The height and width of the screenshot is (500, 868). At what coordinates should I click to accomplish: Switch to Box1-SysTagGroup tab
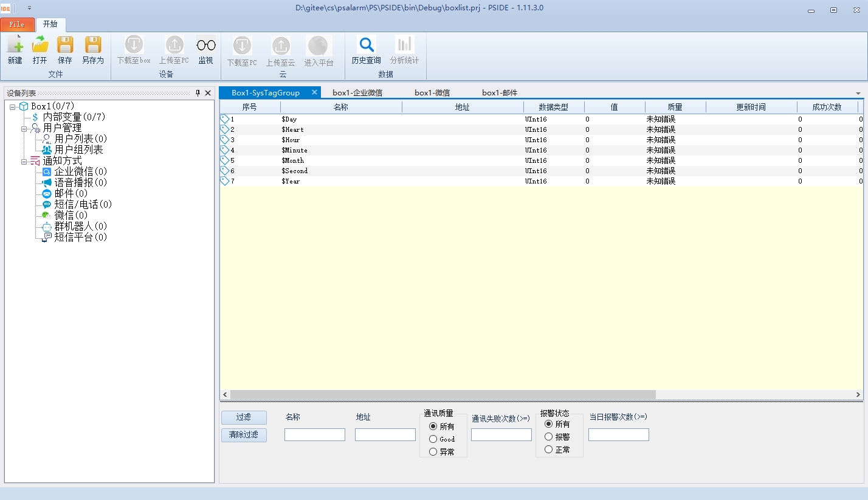[x=266, y=92]
